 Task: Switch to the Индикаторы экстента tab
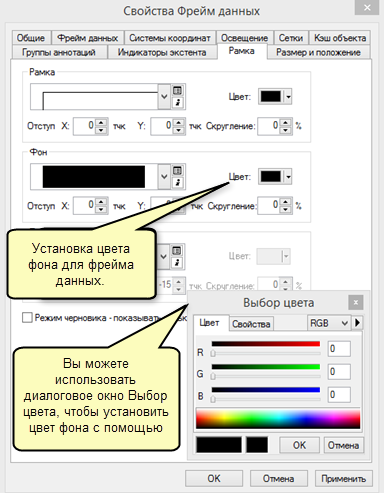click(x=162, y=52)
